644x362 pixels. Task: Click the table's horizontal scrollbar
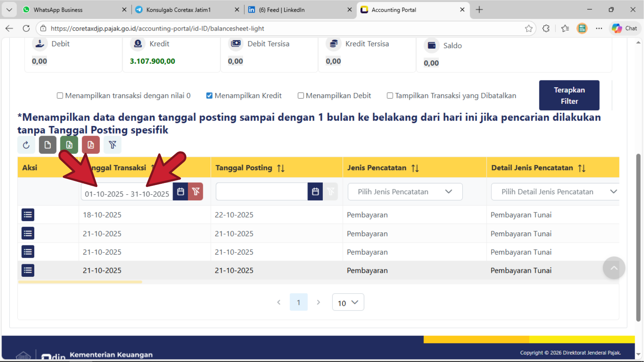point(80,282)
